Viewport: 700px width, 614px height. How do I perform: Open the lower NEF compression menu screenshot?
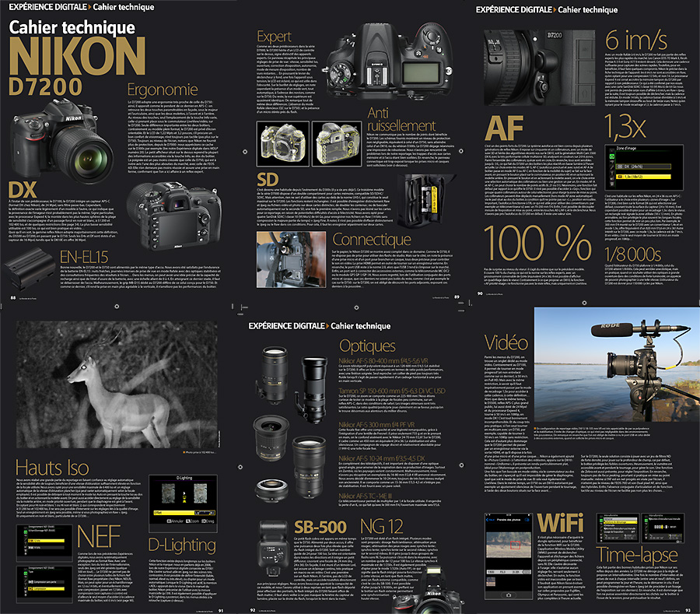(x=44, y=584)
